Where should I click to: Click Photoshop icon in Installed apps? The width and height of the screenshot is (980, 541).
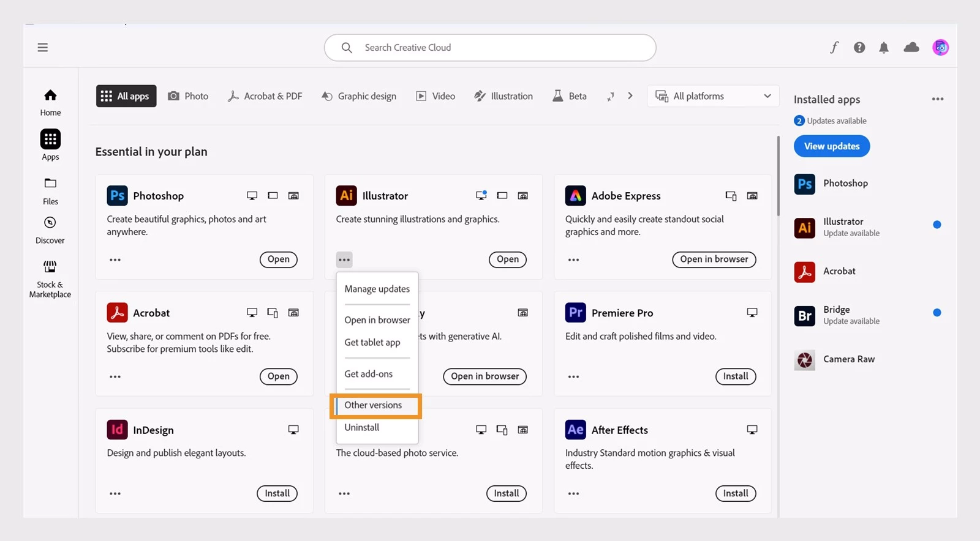tap(804, 184)
